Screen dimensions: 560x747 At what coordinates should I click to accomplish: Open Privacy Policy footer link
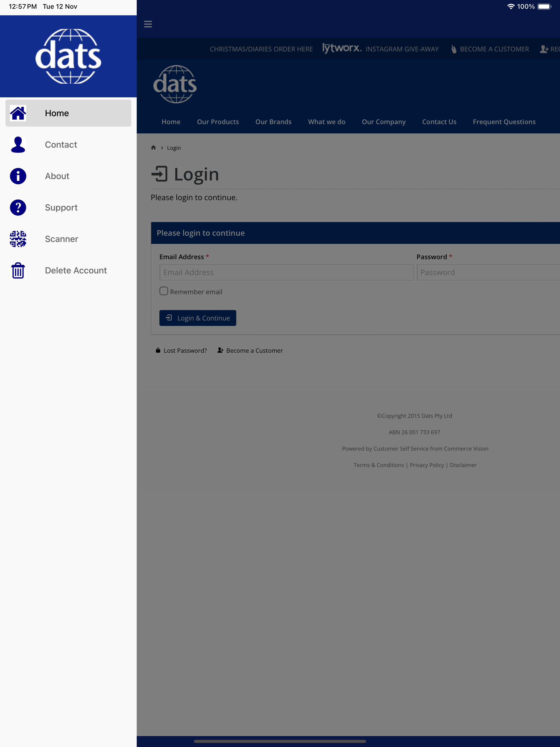(427, 465)
